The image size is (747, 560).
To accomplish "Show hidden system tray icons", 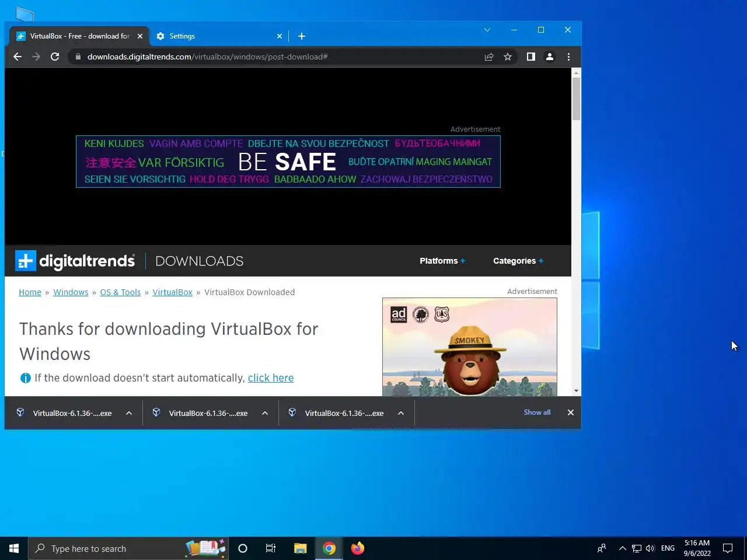I will click(x=622, y=548).
